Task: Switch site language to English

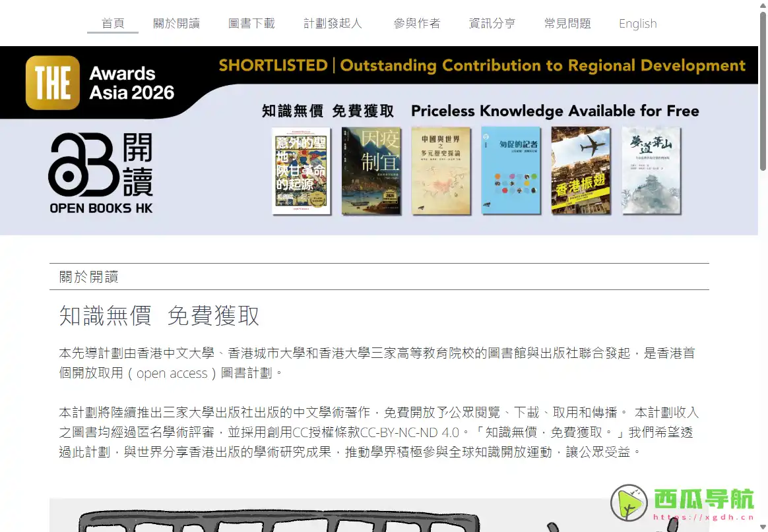Action: click(637, 23)
